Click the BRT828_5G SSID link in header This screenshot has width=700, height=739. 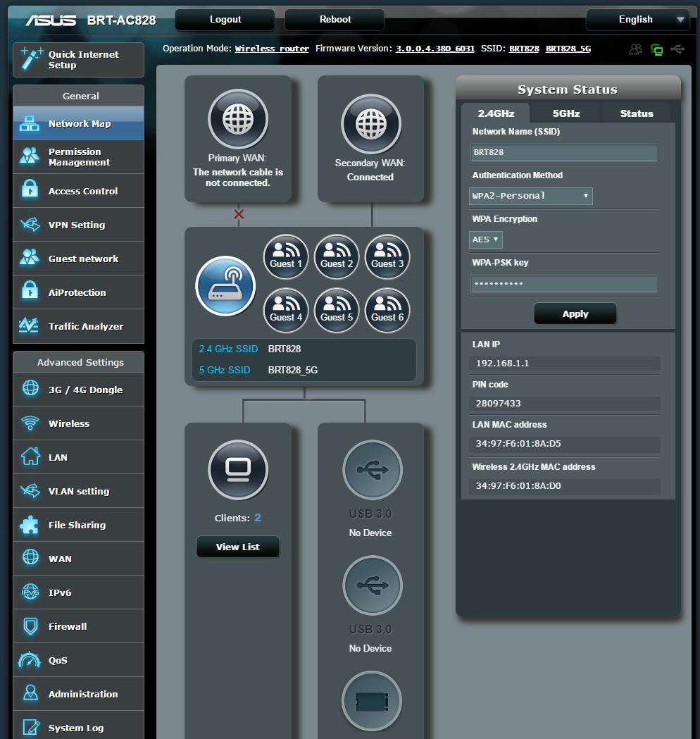(568, 49)
